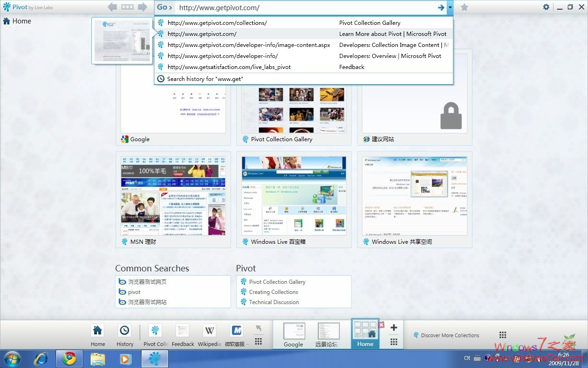The image size is (588, 368).
Task: Switch to the Google tab
Action: [x=294, y=335]
